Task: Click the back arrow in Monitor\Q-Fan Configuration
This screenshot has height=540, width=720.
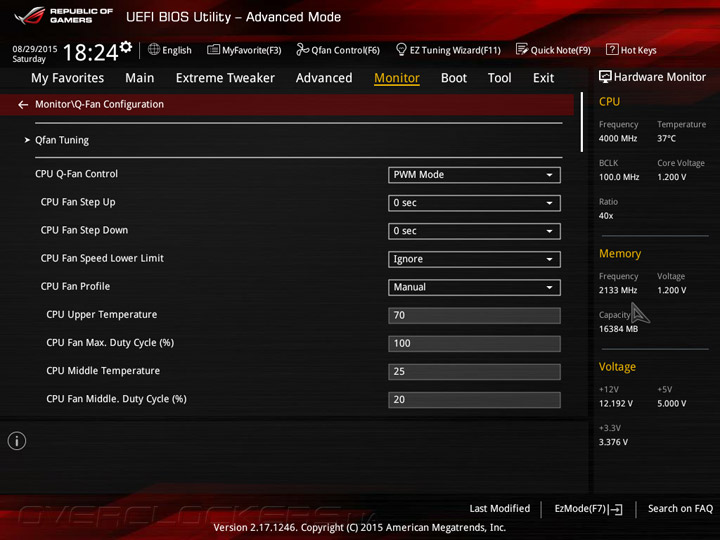Action: point(23,105)
